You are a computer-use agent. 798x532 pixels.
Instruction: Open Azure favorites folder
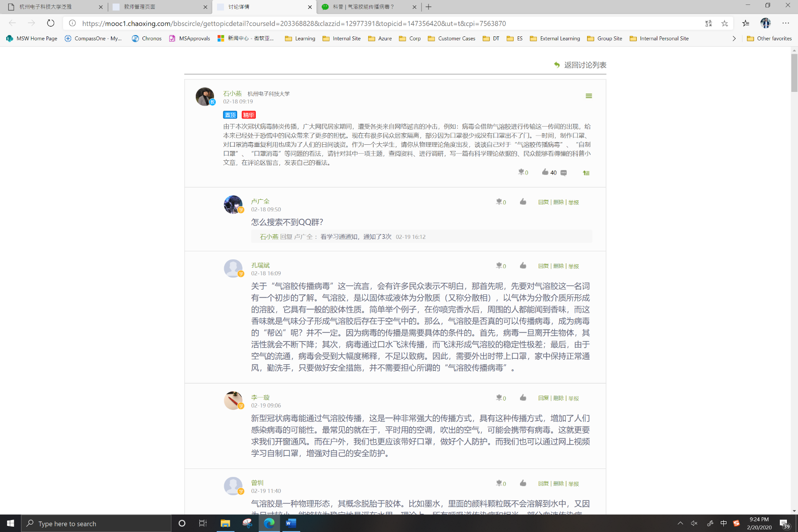(x=380, y=39)
